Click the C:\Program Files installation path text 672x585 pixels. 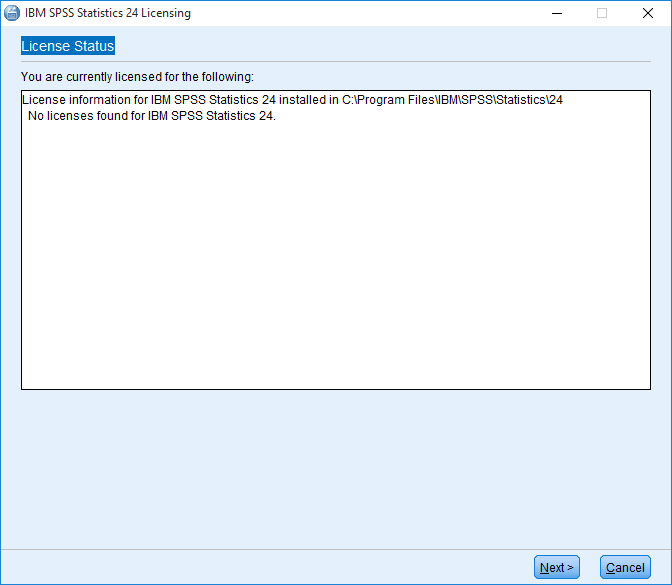pos(452,100)
